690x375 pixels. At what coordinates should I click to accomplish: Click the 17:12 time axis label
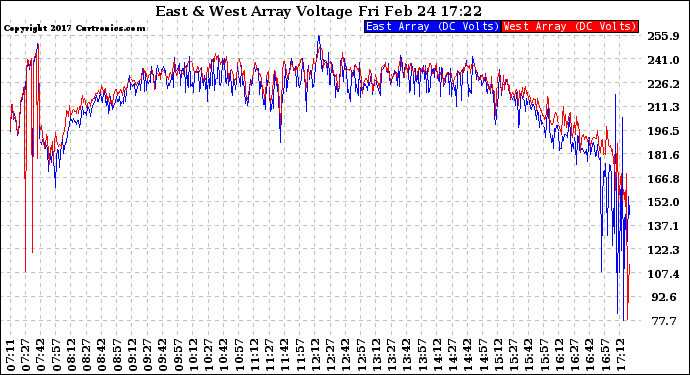(619, 355)
